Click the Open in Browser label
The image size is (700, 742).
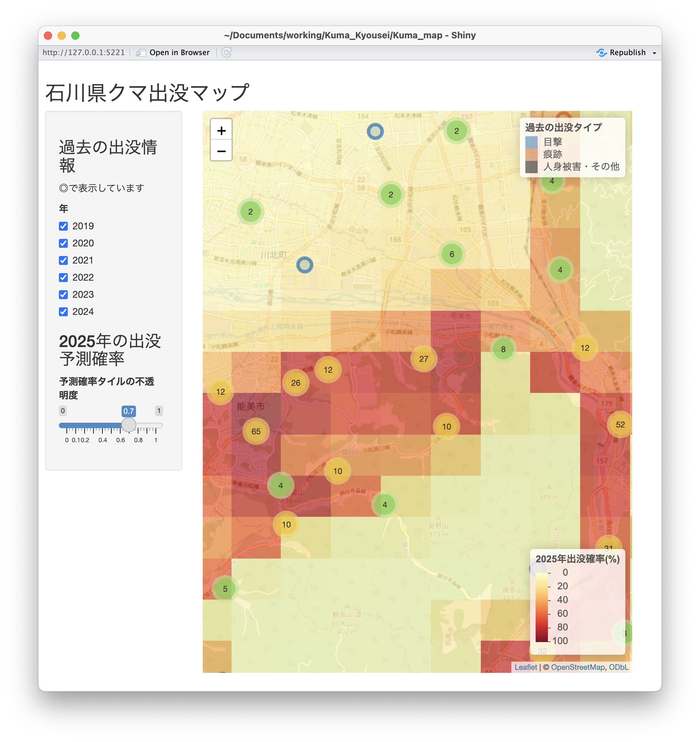click(179, 52)
